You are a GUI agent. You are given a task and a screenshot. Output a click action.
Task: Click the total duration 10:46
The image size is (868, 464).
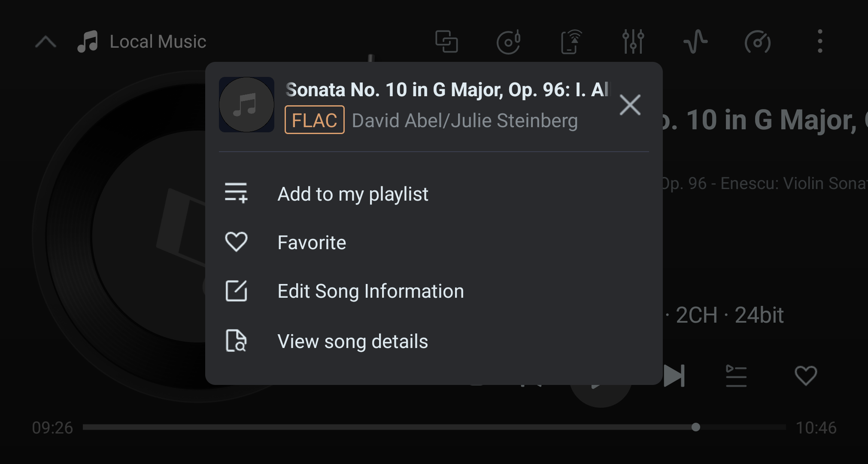coord(816,427)
